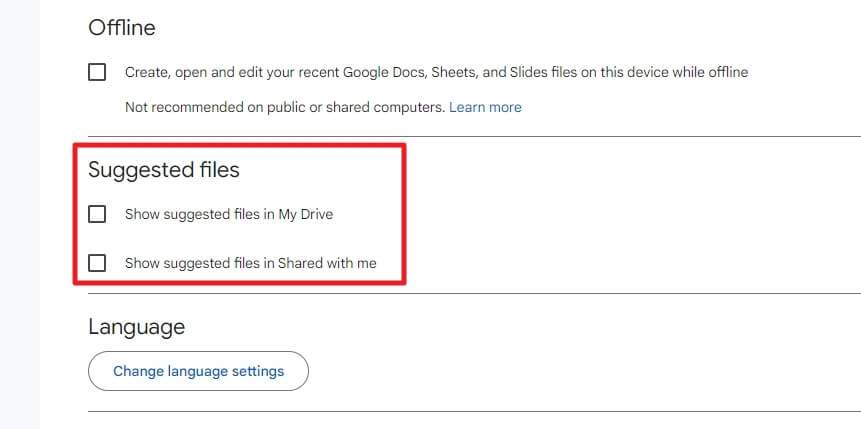Click the 'Show suggested files in My Drive' label
The height and width of the screenshot is (429, 861).
(229, 214)
